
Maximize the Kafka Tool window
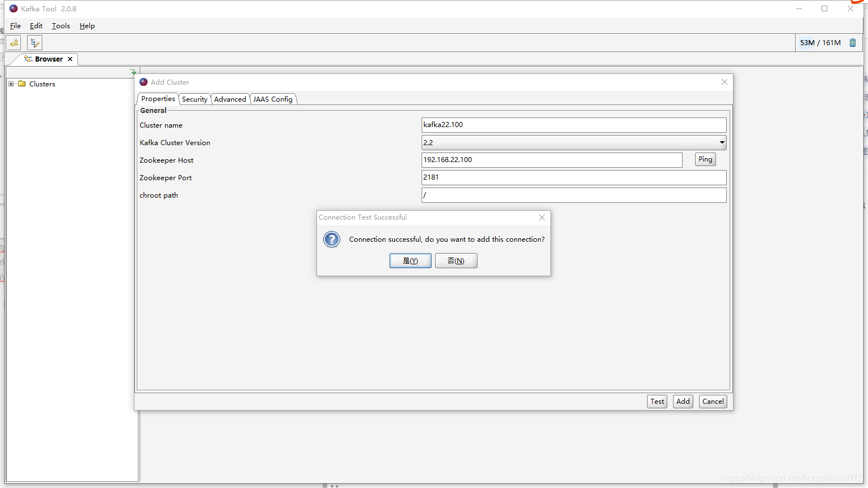(824, 8)
